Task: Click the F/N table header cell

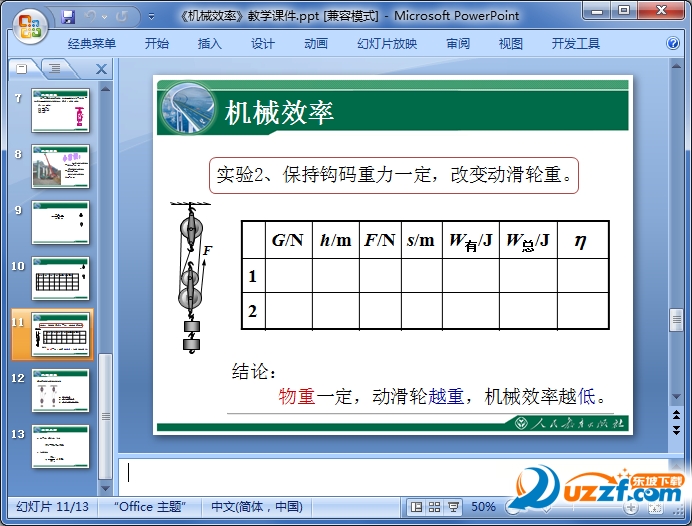Action: tap(380, 240)
